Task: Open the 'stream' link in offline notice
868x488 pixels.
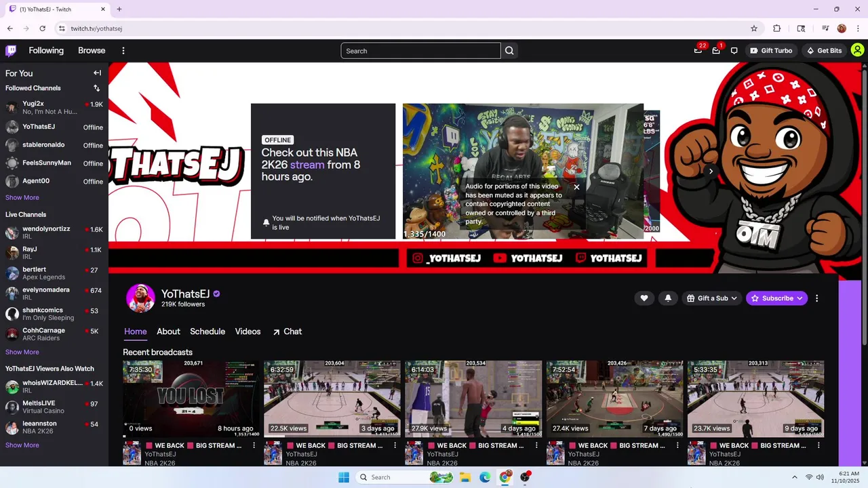Action: (307, 165)
